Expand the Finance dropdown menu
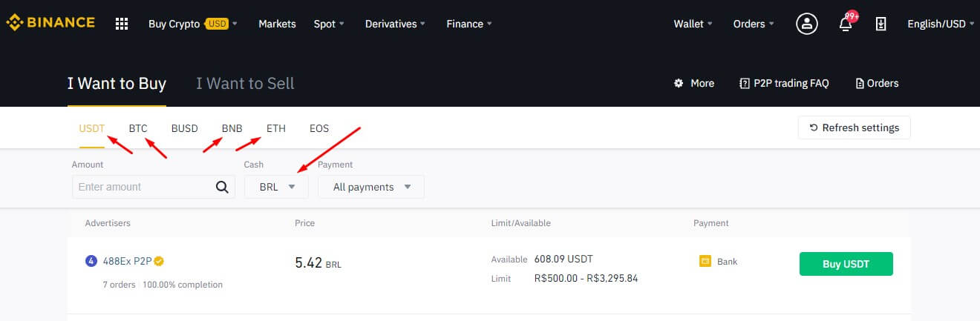Image resolution: width=980 pixels, height=321 pixels. (470, 24)
